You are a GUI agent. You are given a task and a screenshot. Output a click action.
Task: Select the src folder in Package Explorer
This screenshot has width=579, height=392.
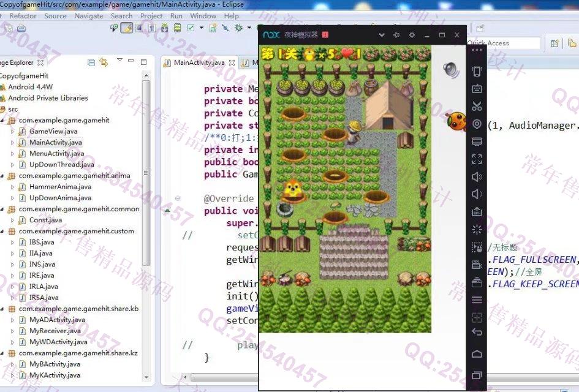[x=12, y=109]
